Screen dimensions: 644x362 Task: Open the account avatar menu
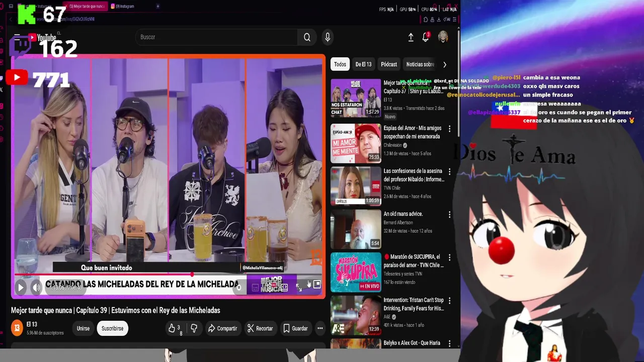[443, 37]
